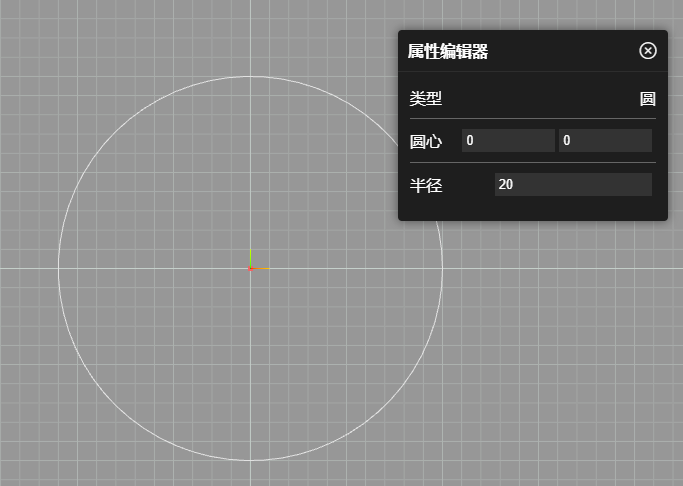Close the 属性编辑器 panel
The width and height of the screenshot is (683, 486).
click(x=648, y=51)
